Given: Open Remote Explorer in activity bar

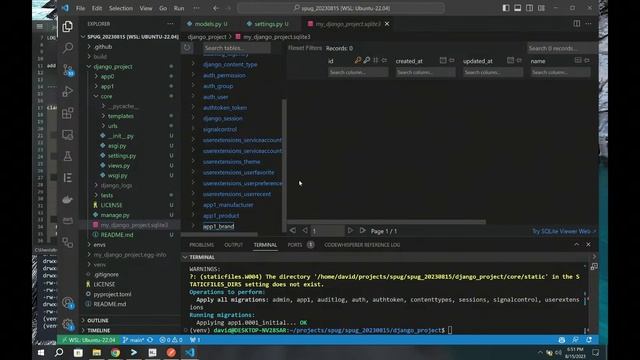Looking at the screenshot, I should [68, 135].
